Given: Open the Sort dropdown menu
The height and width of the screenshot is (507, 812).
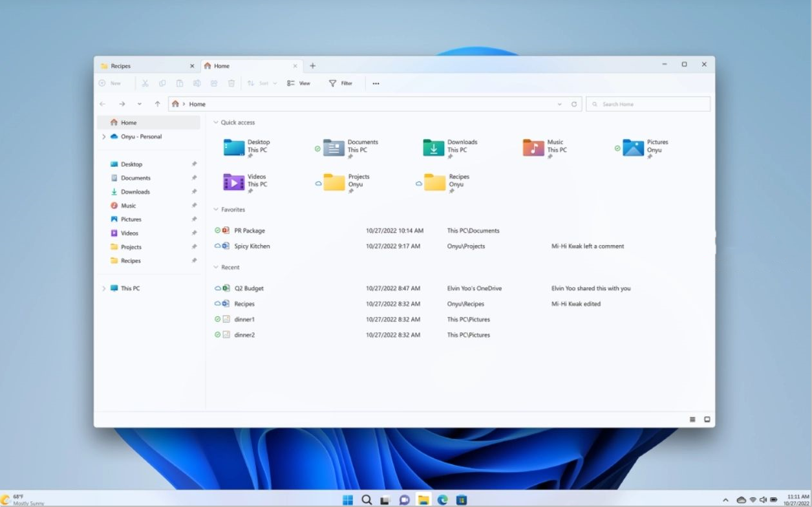Looking at the screenshot, I should [262, 83].
